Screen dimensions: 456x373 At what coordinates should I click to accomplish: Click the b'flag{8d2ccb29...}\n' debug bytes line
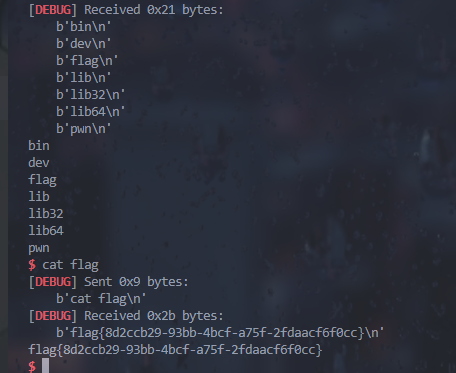[x=220, y=333]
